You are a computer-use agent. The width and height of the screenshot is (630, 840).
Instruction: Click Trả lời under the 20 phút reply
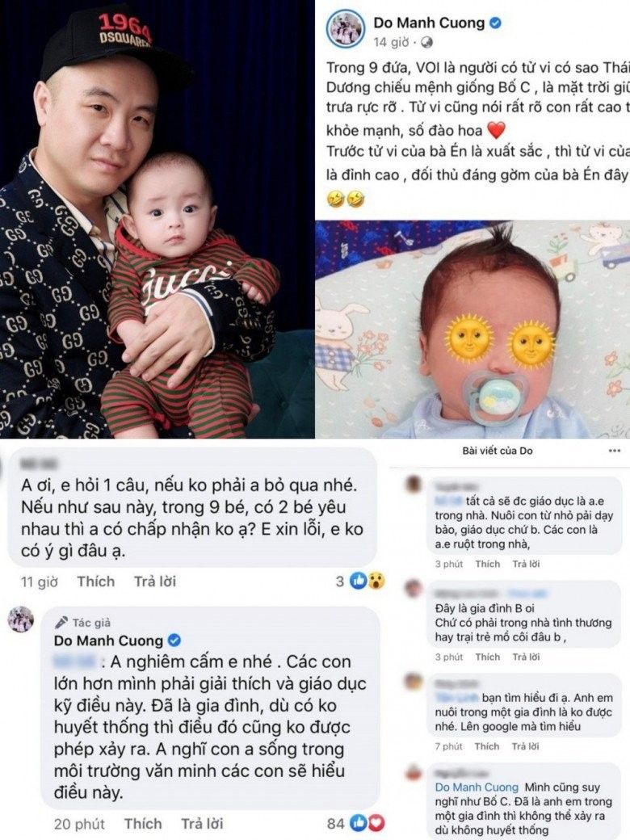[202, 823]
